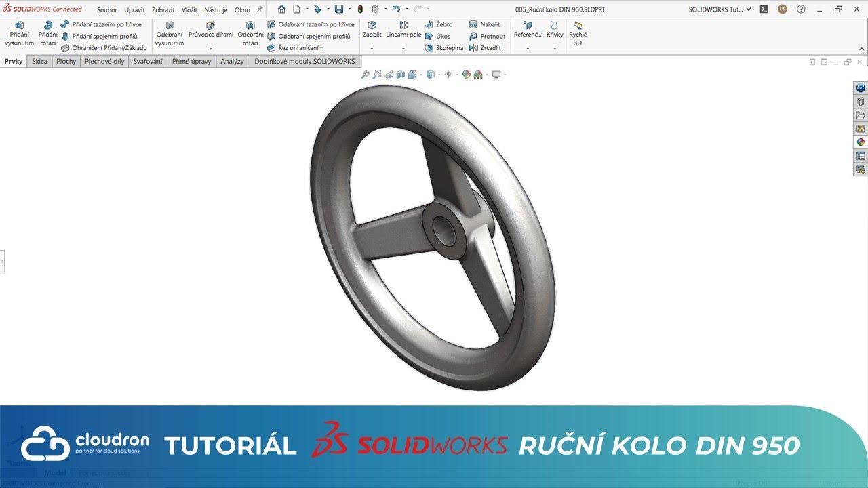
Task: Open Vložit menu
Action: 190,10
